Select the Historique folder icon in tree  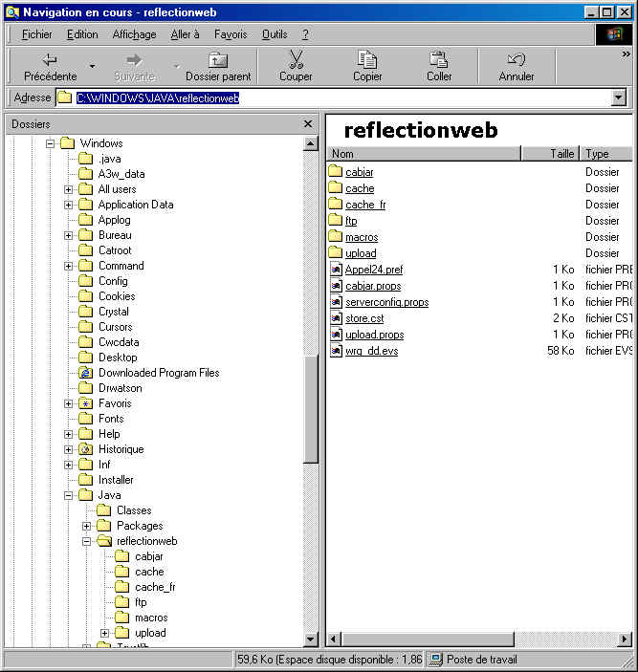point(86,449)
